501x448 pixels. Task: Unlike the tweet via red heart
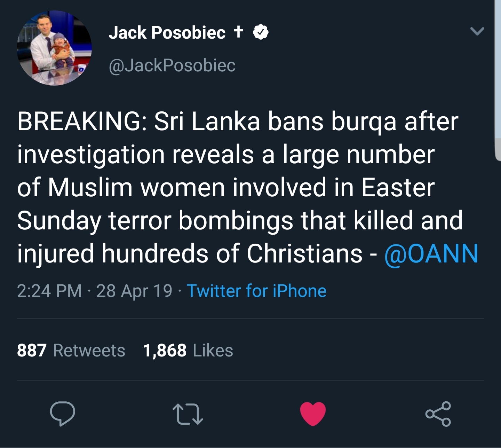[x=313, y=414]
